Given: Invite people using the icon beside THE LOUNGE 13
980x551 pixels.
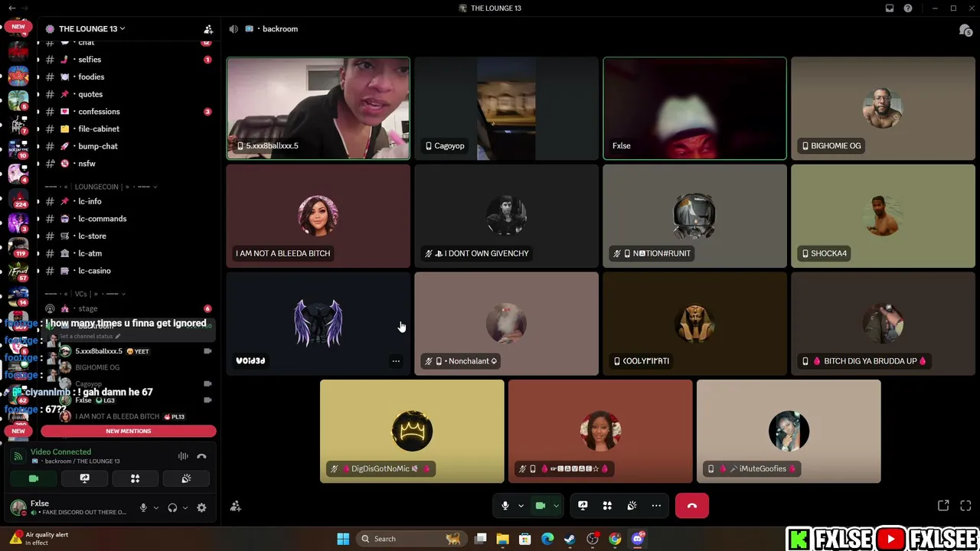Looking at the screenshot, I should [x=208, y=29].
